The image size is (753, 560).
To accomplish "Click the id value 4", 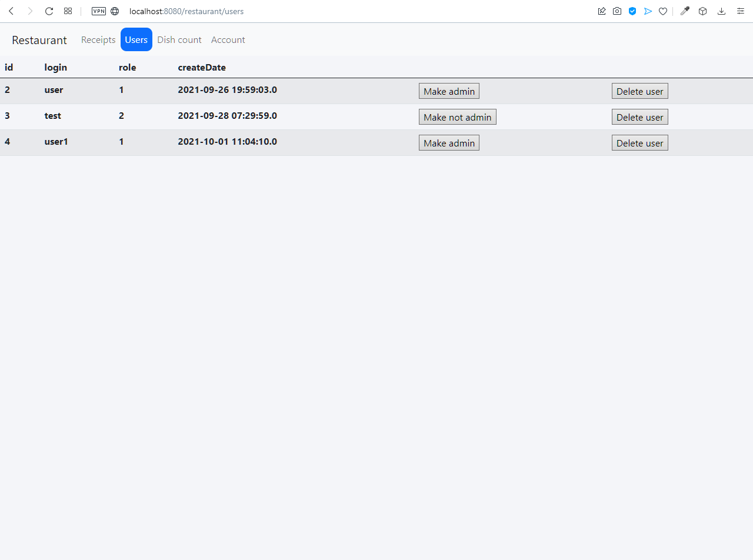I will [8, 142].
